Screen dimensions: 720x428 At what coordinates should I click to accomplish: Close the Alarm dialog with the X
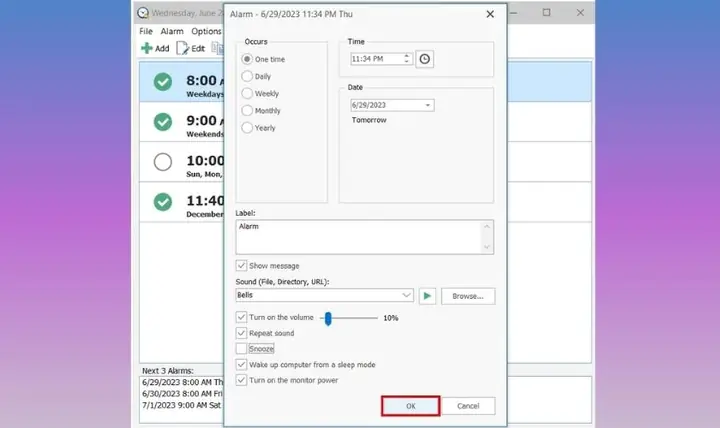490,14
